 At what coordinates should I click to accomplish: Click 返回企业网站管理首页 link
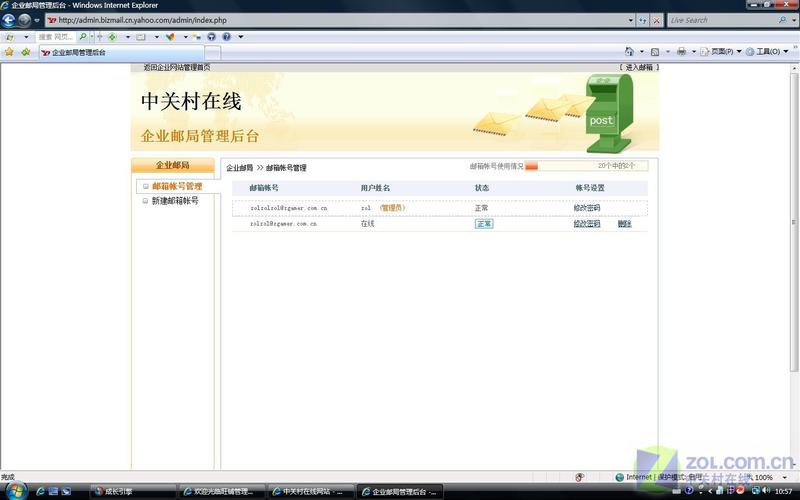click(x=177, y=67)
